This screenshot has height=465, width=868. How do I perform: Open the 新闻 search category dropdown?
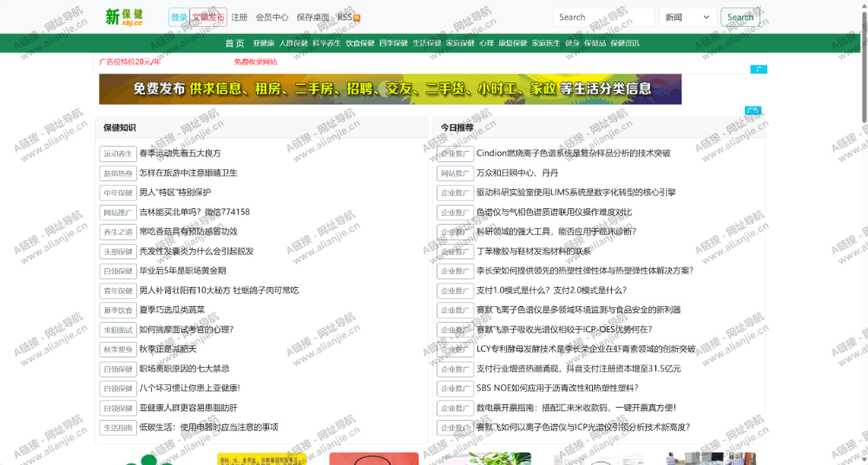688,17
